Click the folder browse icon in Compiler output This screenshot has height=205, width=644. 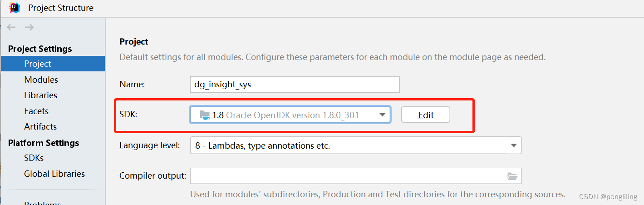pos(512,176)
